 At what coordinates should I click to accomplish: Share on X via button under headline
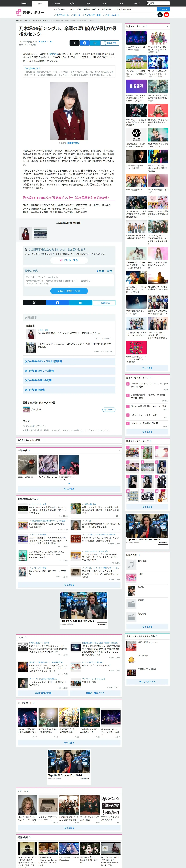74,43
